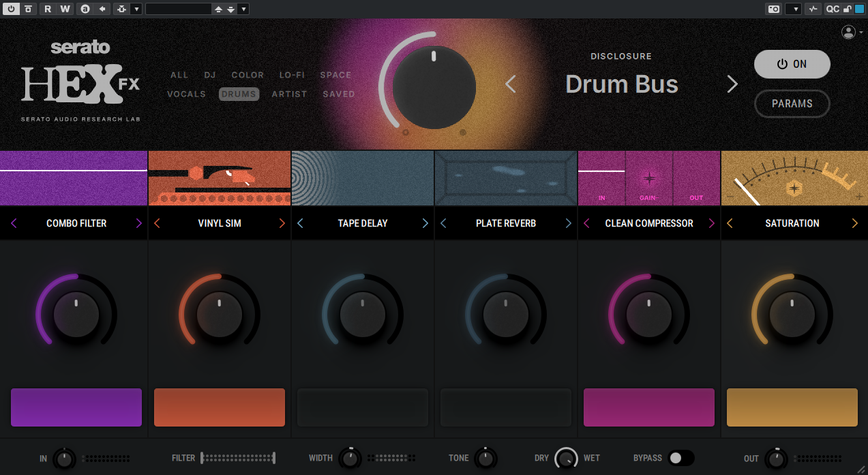868x475 pixels.
Task: Select the SAVED preset category
Action: 339,94
